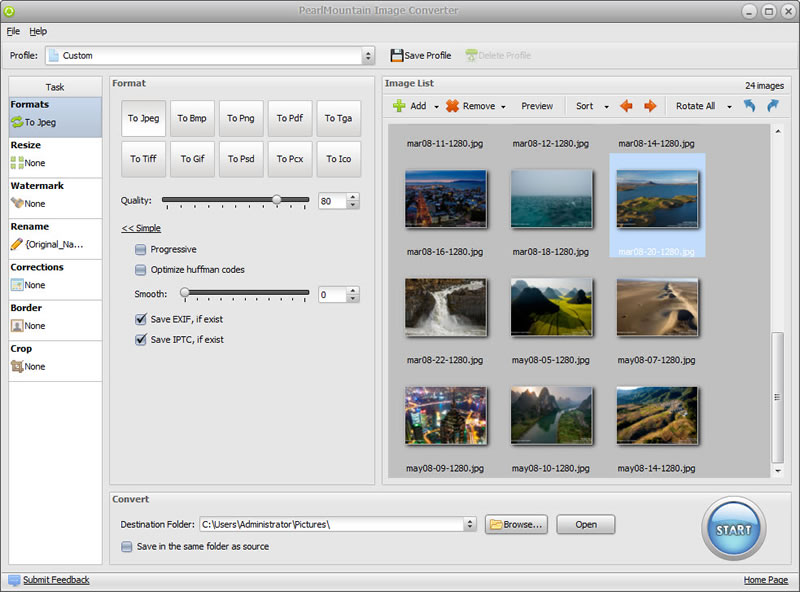Choose the To Bmp format button
800x592 pixels.
tap(192, 118)
